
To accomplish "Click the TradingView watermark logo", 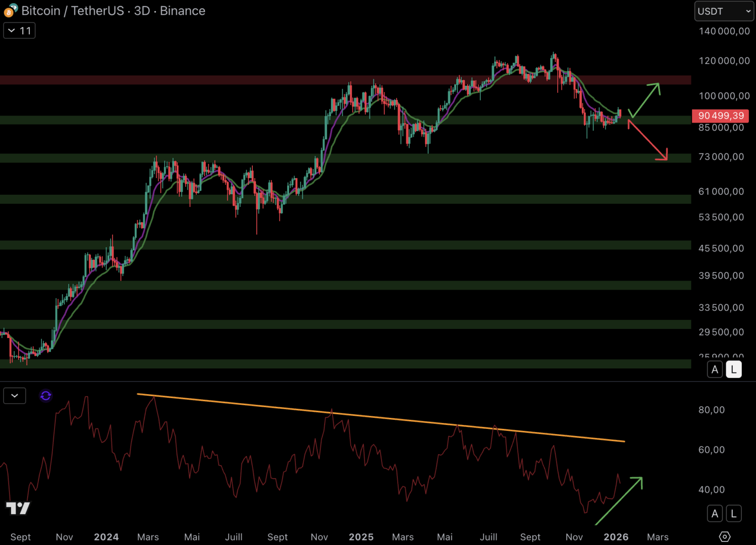I will 19,509.
